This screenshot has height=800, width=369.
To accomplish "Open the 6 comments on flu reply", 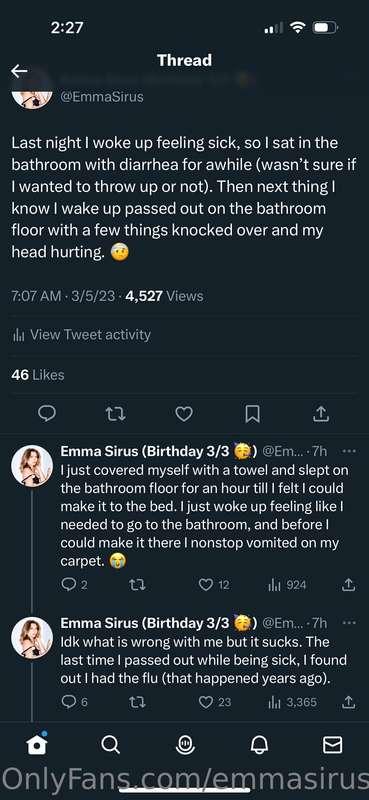I will (x=74, y=703).
